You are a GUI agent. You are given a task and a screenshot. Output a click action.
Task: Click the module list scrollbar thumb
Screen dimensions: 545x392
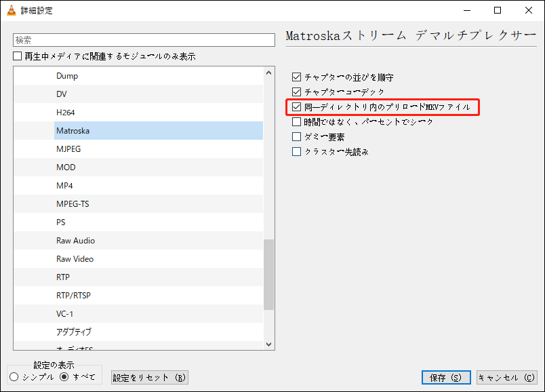268,275
